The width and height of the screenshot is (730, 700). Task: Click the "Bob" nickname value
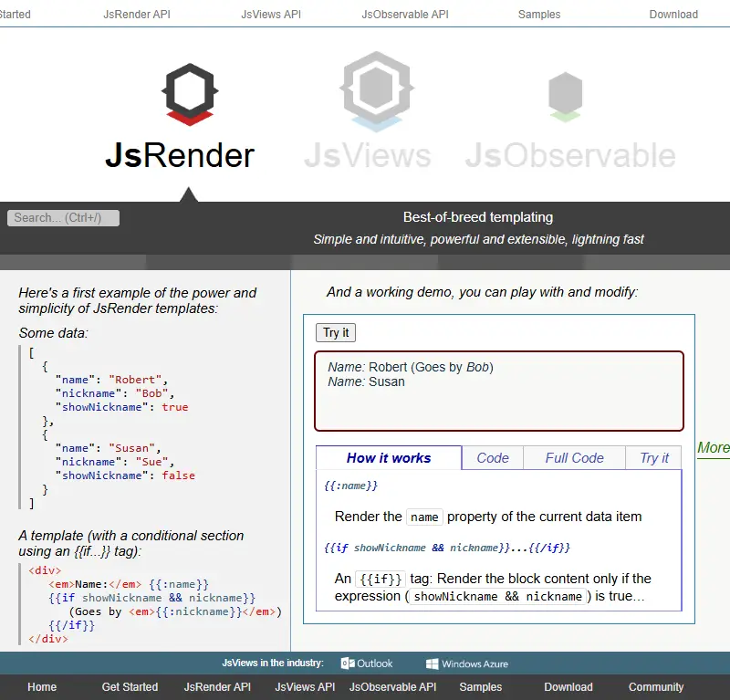pyautogui.click(x=151, y=393)
